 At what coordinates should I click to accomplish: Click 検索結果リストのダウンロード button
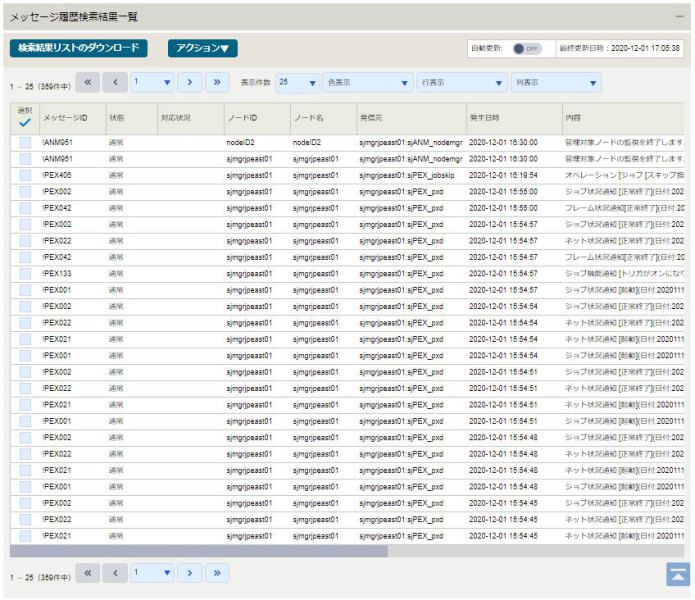(78, 48)
